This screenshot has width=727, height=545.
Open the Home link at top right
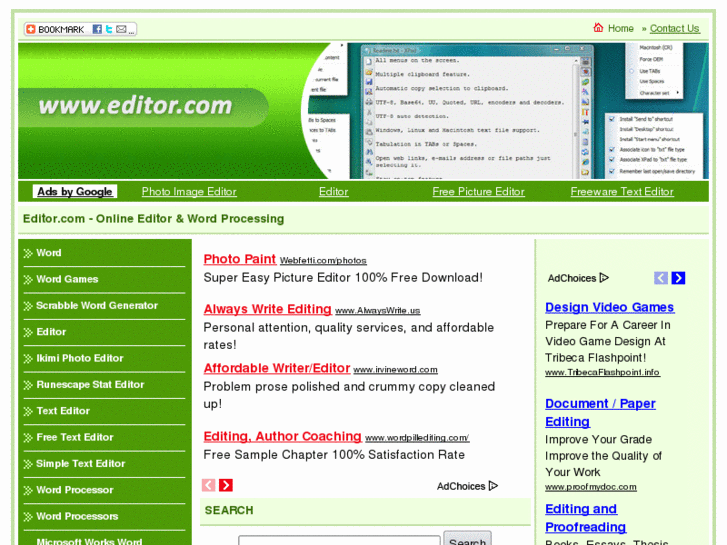point(620,28)
